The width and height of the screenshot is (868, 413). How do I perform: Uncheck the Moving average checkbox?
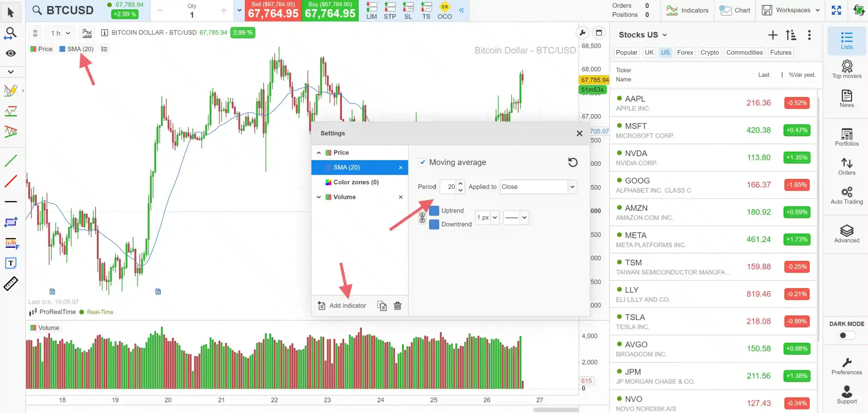pos(422,162)
